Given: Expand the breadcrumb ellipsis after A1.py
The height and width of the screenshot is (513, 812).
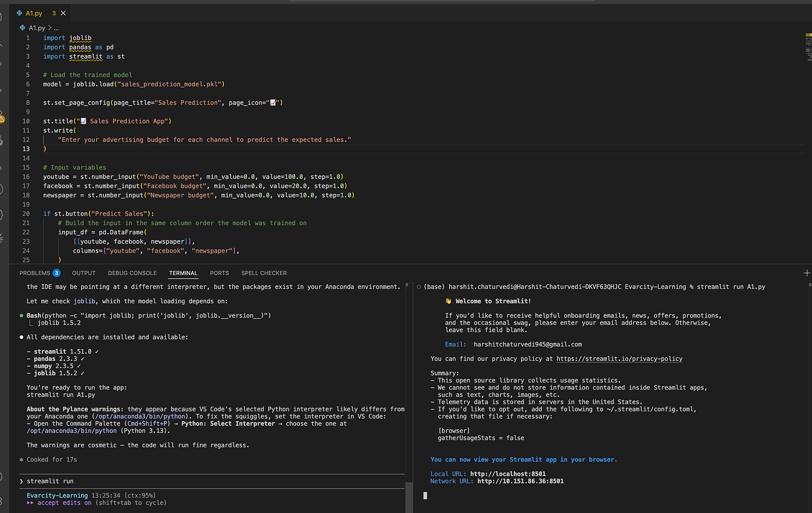Looking at the screenshot, I should point(56,27).
